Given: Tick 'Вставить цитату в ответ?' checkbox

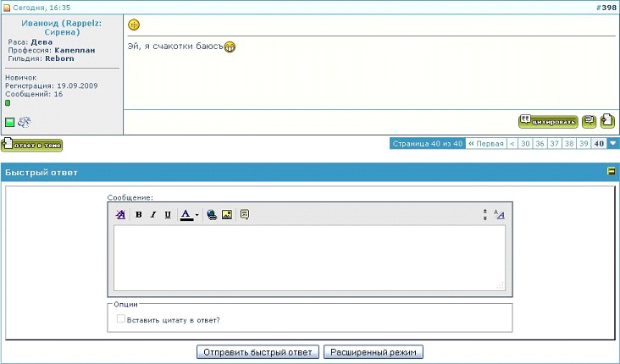Looking at the screenshot, I should click(x=121, y=319).
